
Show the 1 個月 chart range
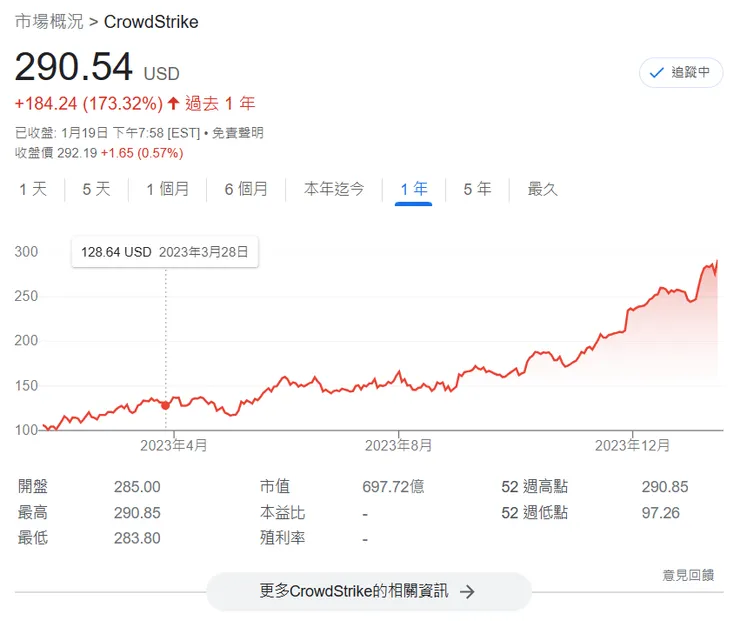pyautogui.click(x=167, y=189)
